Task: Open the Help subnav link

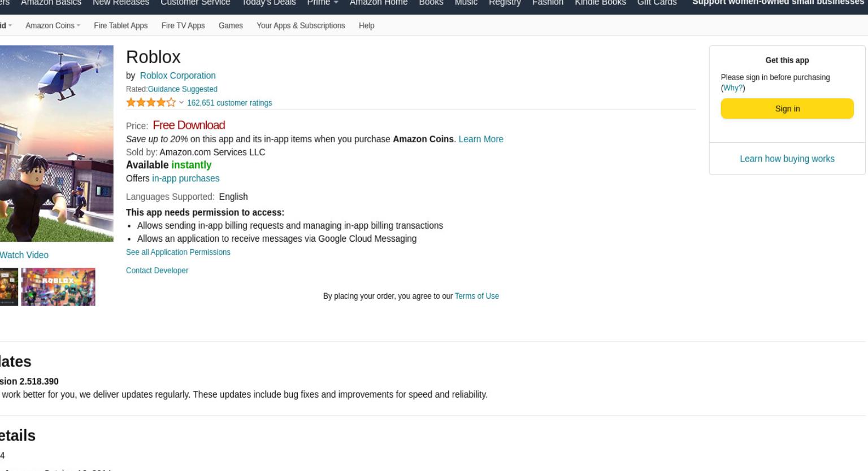Action: (366, 25)
